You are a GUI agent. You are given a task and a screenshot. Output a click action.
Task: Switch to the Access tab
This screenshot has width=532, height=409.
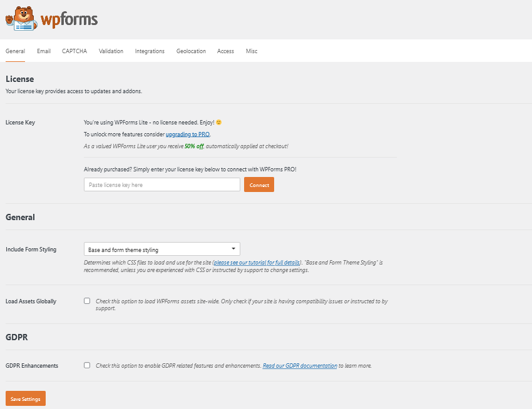coord(225,51)
